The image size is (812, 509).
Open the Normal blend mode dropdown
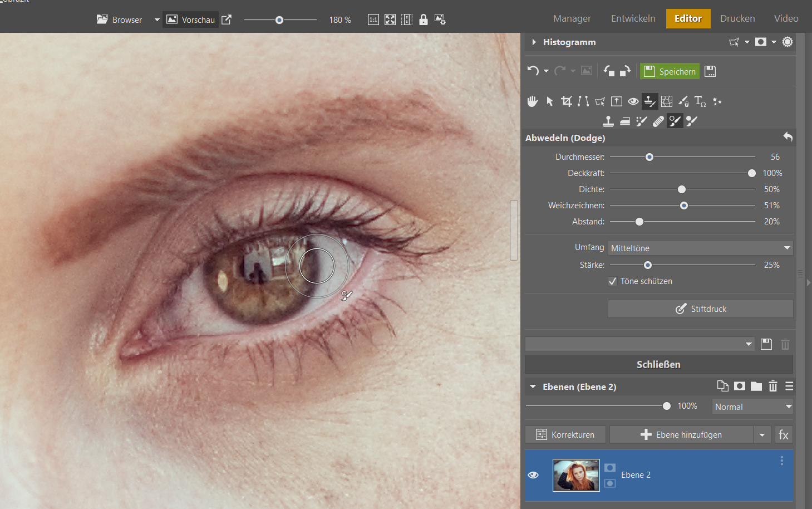click(x=752, y=407)
